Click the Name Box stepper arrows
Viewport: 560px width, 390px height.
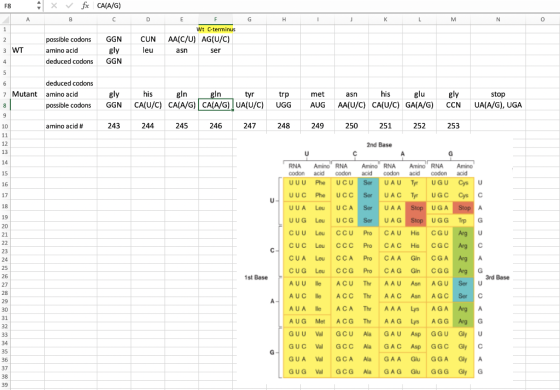click(x=39, y=6)
